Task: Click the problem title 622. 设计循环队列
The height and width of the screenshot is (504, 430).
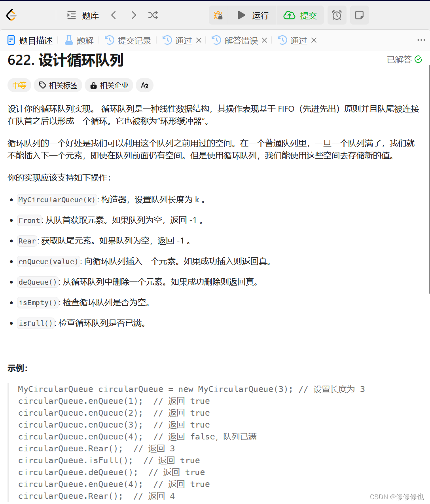Action: 66,60
